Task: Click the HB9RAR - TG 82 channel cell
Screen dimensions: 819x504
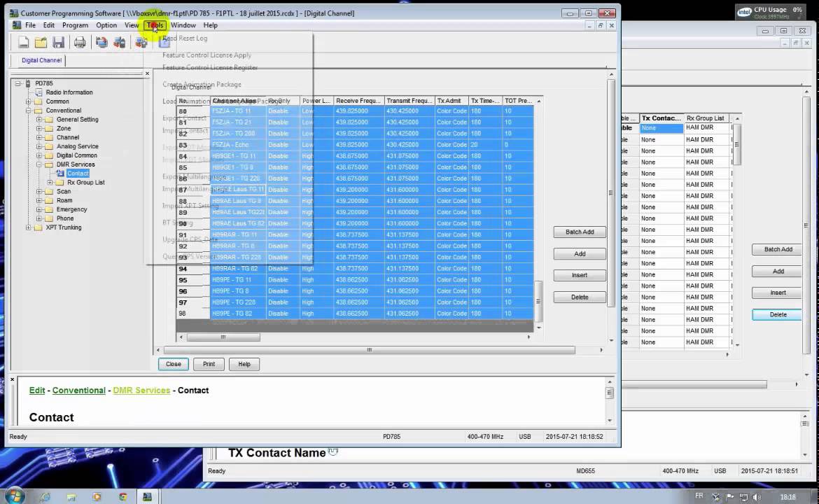Action: (x=238, y=269)
